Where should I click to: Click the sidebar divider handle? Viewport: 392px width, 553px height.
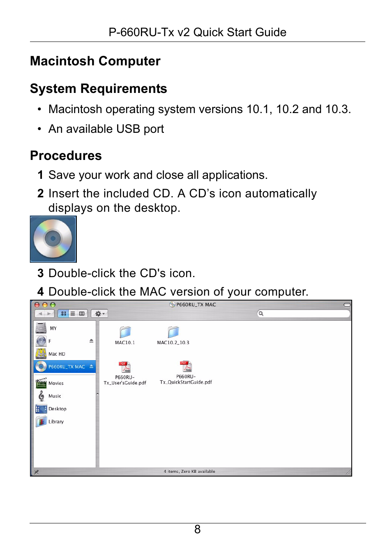(x=97, y=394)
